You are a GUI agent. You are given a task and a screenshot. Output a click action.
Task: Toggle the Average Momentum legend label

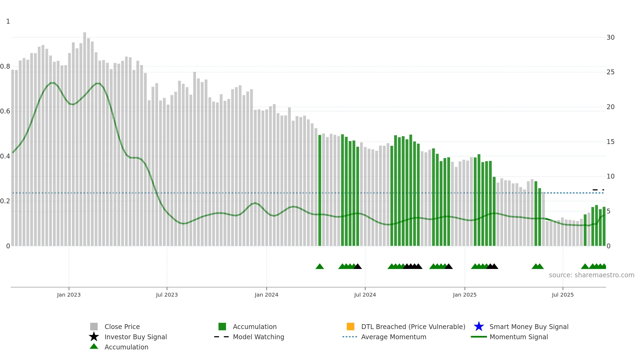tap(394, 337)
